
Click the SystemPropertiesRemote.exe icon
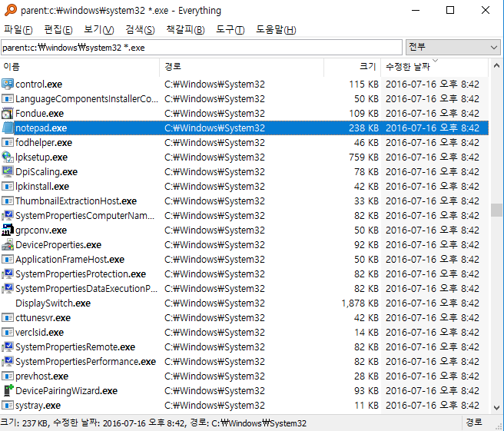click(x=8, y=346)
